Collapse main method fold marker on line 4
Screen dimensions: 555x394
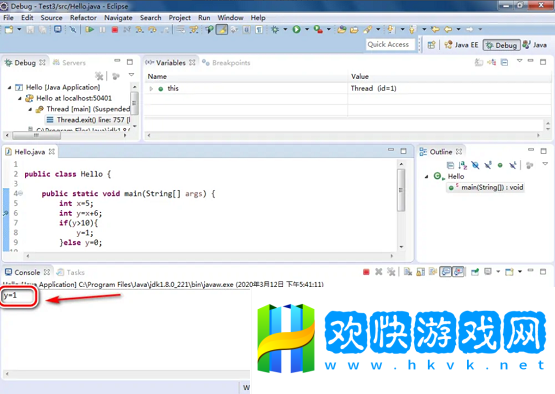click(20, 193)
